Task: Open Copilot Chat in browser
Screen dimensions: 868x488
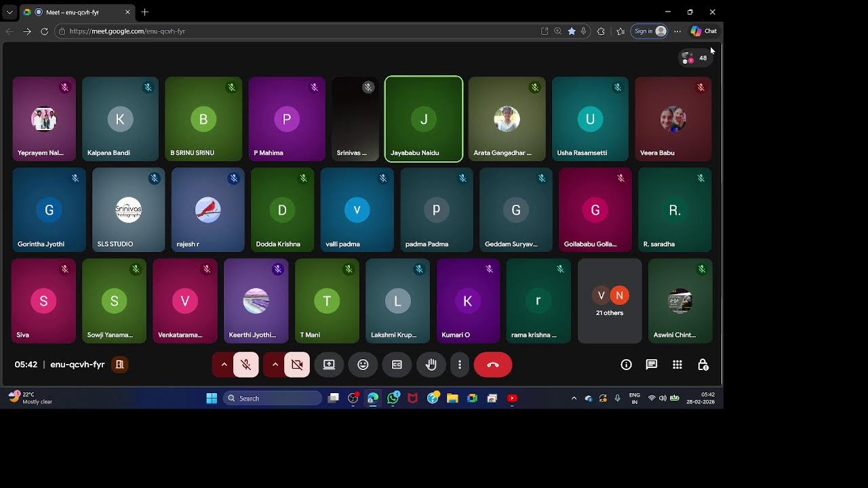Action: (x=704, y=31)
